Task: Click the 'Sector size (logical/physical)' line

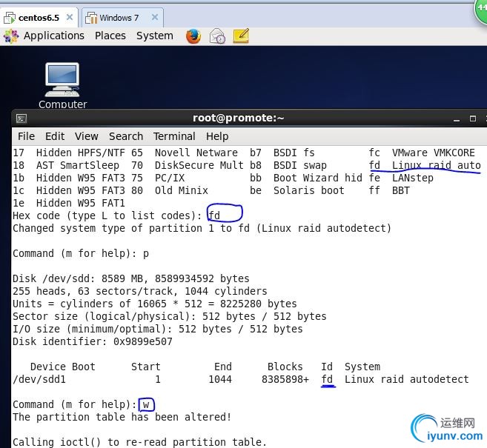Action: click(170, 316)
